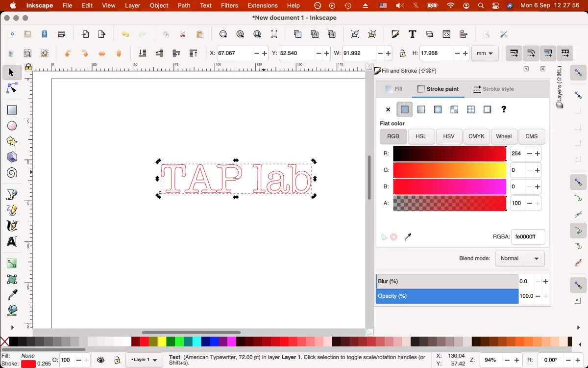
Task: Select No paint X option
Action: (x=388, y=110)
